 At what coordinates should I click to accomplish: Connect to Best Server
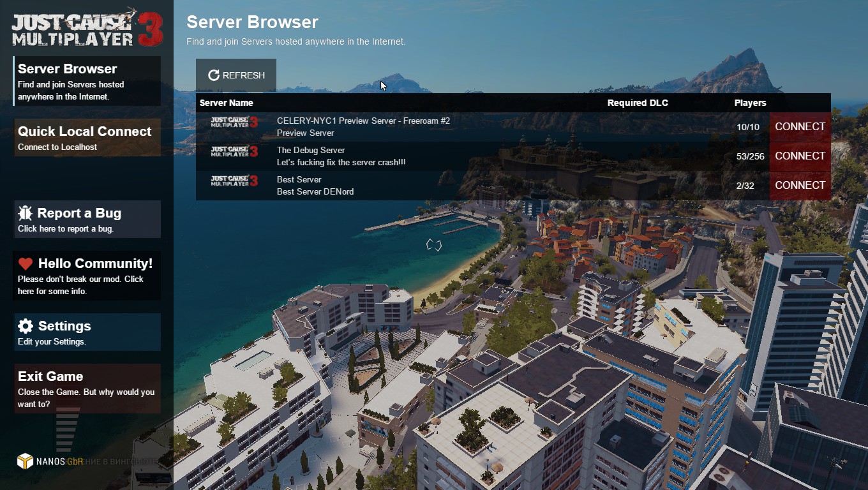tap(800, 186)
